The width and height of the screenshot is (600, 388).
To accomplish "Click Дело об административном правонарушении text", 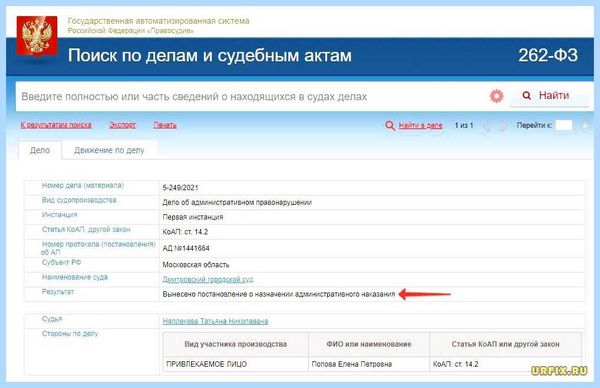I will pos(237,202).
